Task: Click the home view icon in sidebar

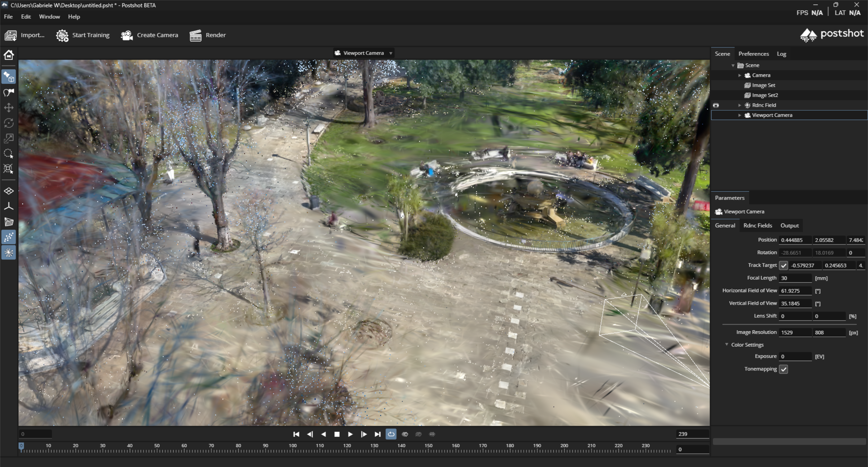Action: coord(9,55)
